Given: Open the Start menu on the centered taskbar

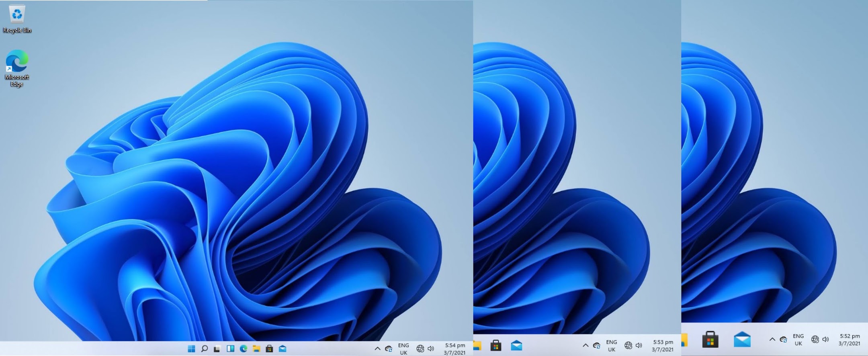Looking at the screenshot, I should 191,348.
